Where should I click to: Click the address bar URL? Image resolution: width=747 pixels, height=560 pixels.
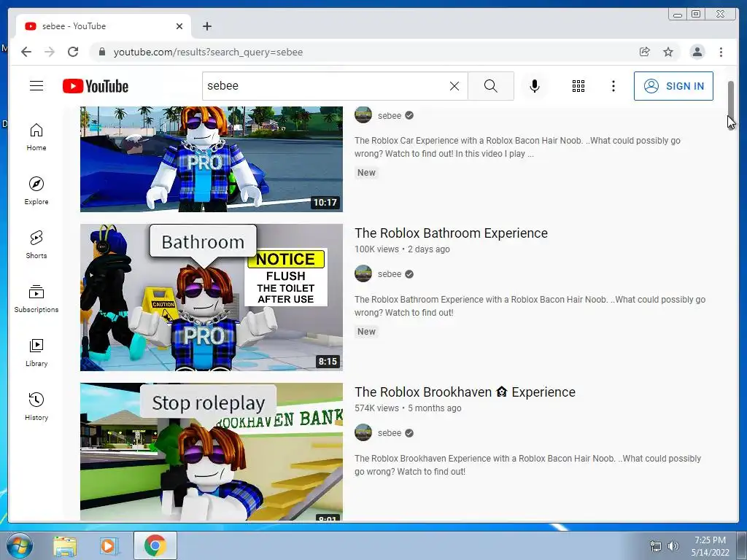pos(208,52)
